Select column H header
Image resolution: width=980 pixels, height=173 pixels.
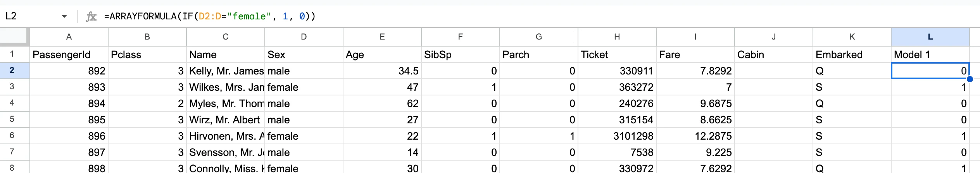click(617, 37)
